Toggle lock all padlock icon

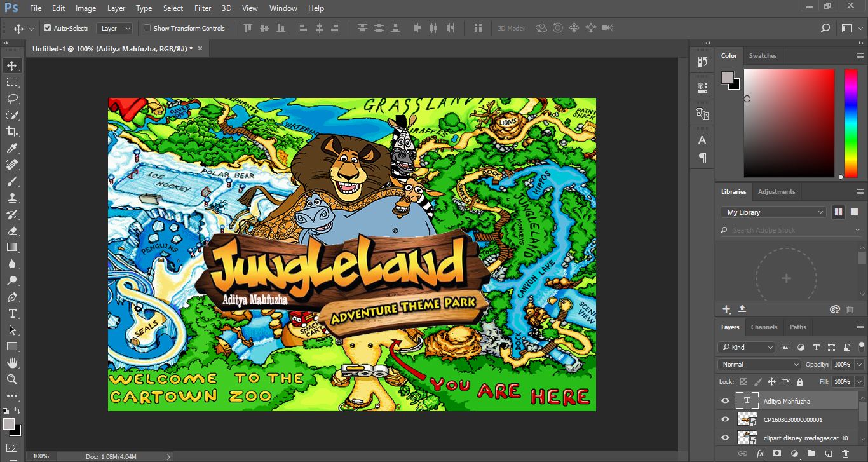coord(799,382)
